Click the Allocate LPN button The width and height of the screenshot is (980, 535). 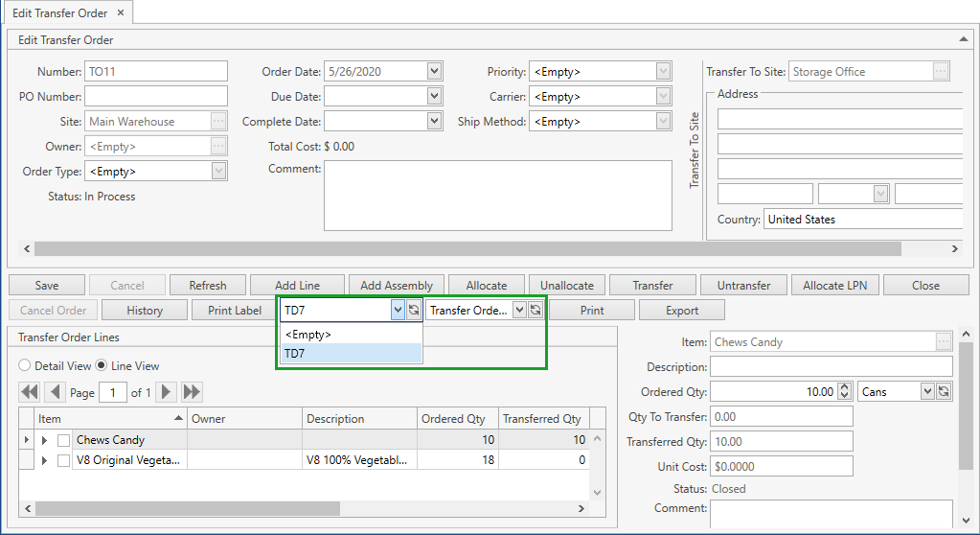tap(836, 286)
